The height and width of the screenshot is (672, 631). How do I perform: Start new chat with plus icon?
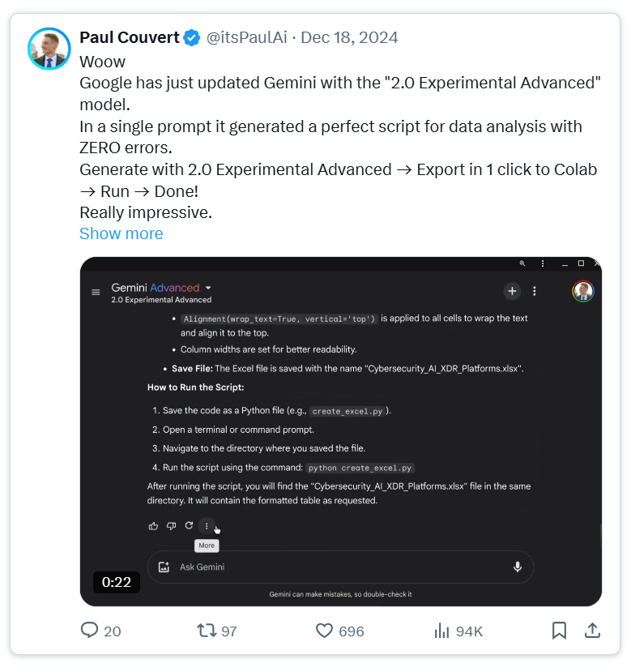[512, 292]
